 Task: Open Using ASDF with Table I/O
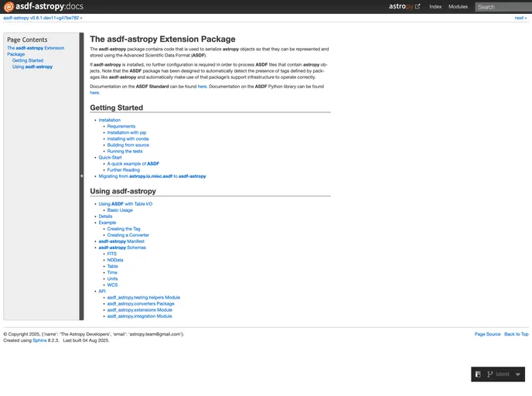125,203
